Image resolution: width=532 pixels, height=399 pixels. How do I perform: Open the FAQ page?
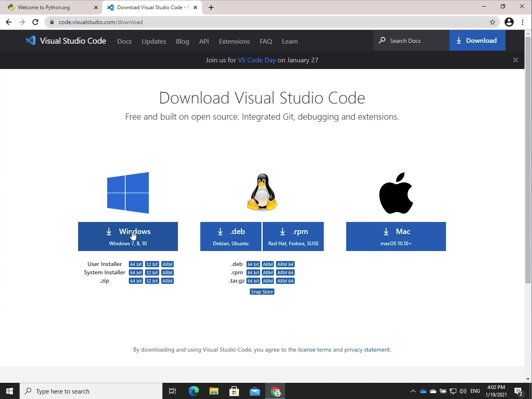(x=266, y=41)
